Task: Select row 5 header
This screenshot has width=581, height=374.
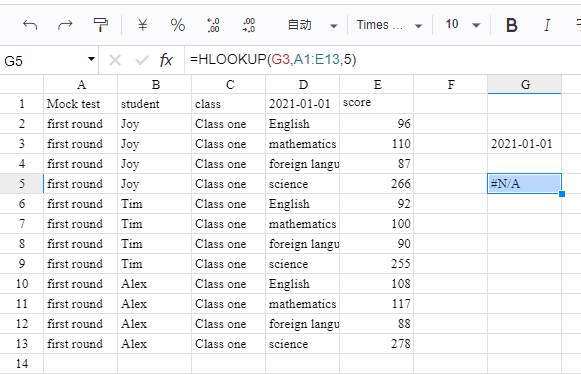Action: point(22,184)
